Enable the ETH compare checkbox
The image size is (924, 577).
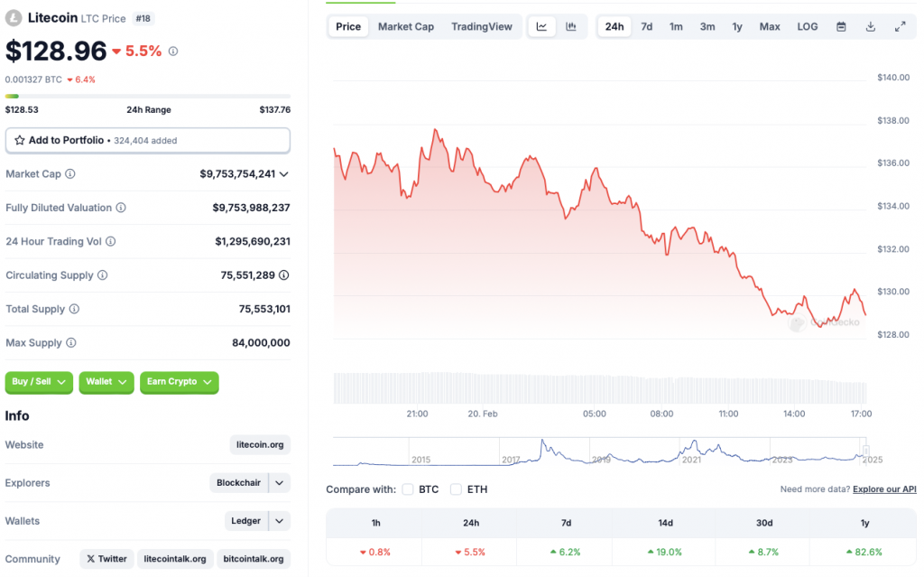(456, 489)
